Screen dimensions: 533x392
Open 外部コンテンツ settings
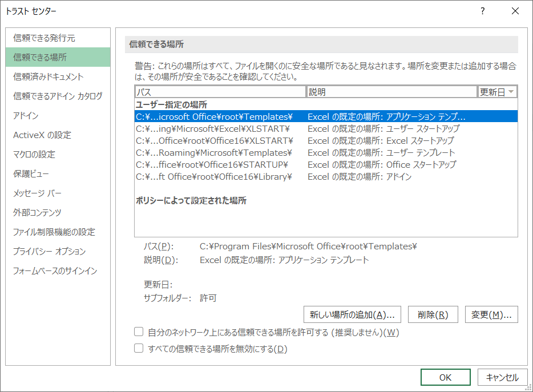click(x=58, y=212)
